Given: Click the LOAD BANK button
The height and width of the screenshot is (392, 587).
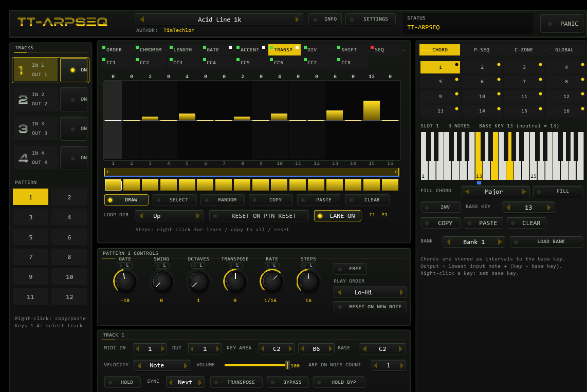Looking at the screenshot, I should tap(546, 241).
